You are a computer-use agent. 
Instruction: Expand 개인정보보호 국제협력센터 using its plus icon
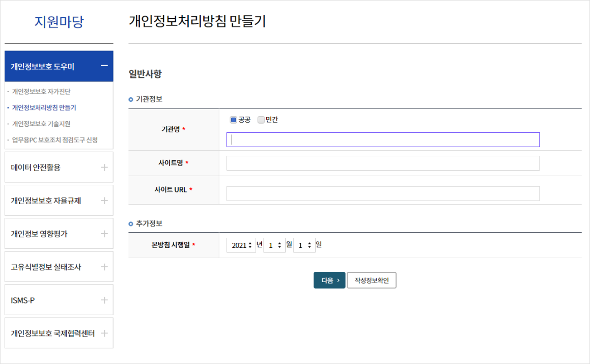(104, 333)
